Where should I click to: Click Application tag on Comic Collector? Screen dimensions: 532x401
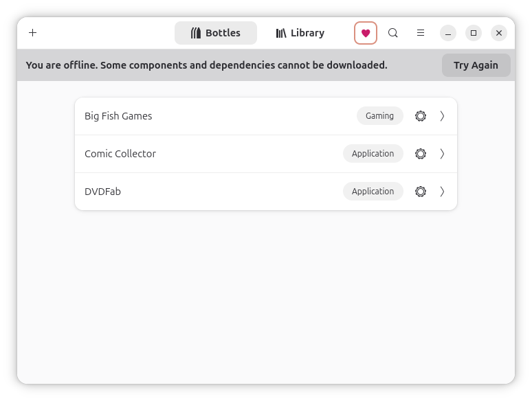pos(373,154)
